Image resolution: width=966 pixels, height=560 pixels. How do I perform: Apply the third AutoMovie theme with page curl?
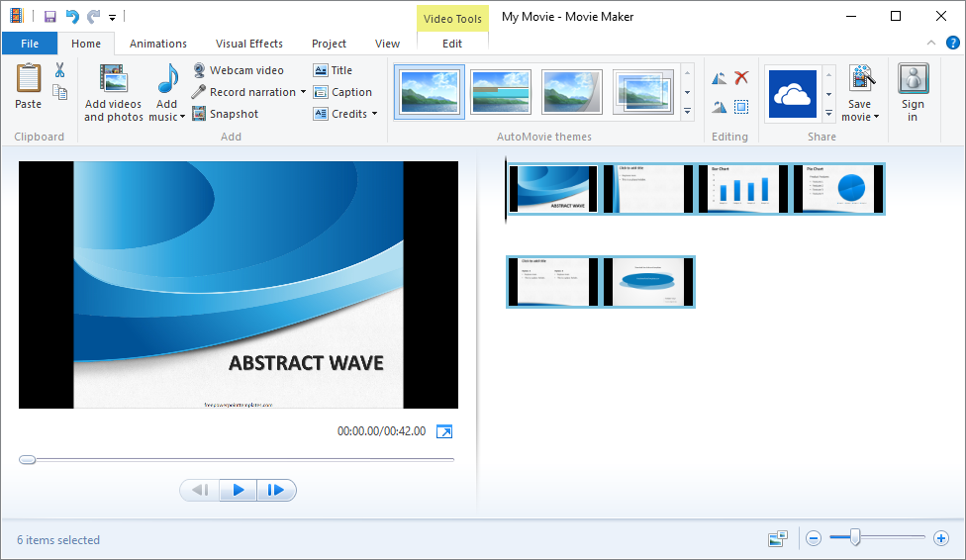pyautogui.click(x=572, y=92)
